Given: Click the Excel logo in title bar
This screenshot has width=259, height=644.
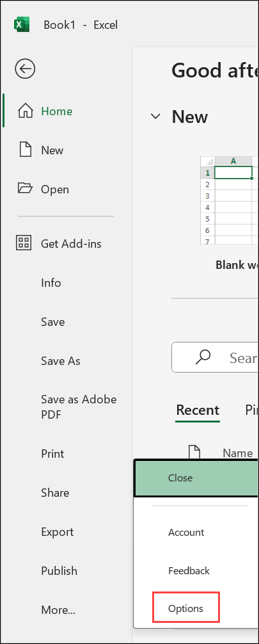Looking at the screenshot, I should click(x=22, y=24).
